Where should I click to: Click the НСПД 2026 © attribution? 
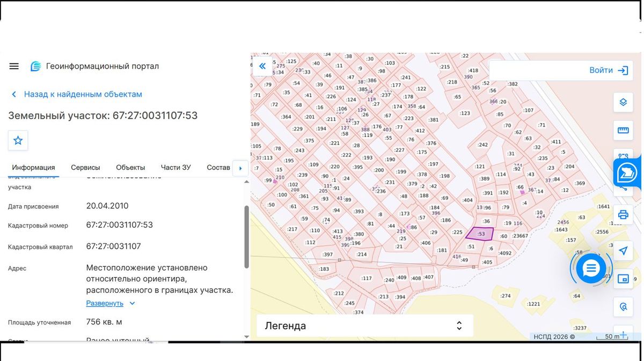(554, 337)
